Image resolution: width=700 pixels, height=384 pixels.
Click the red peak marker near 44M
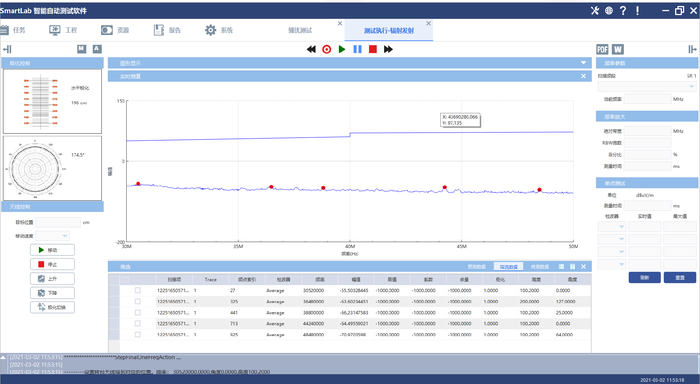coord(445,188)
